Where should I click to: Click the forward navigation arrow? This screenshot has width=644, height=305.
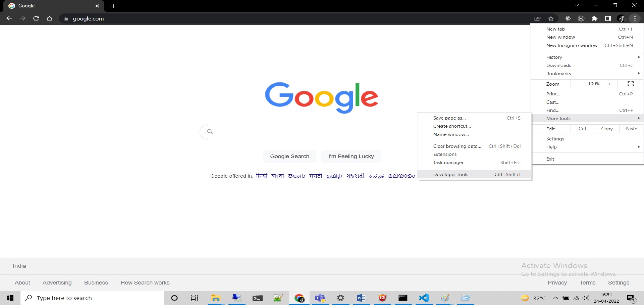22,18
